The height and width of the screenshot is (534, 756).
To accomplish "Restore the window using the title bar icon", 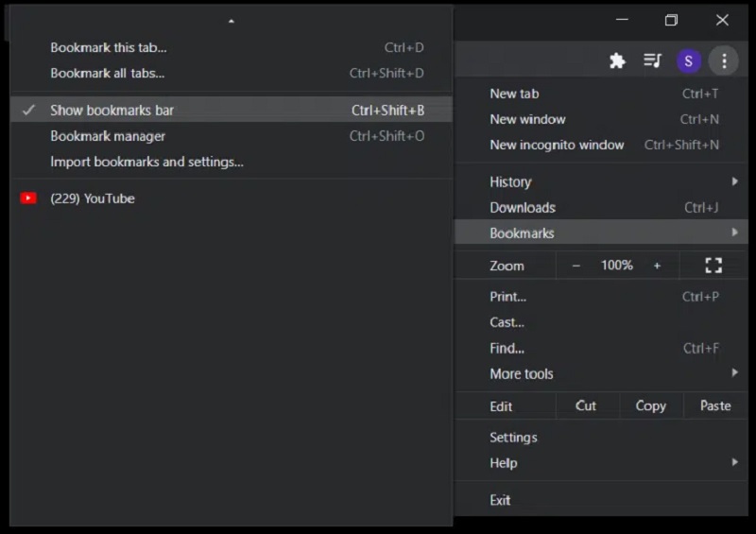I will 671,20.
